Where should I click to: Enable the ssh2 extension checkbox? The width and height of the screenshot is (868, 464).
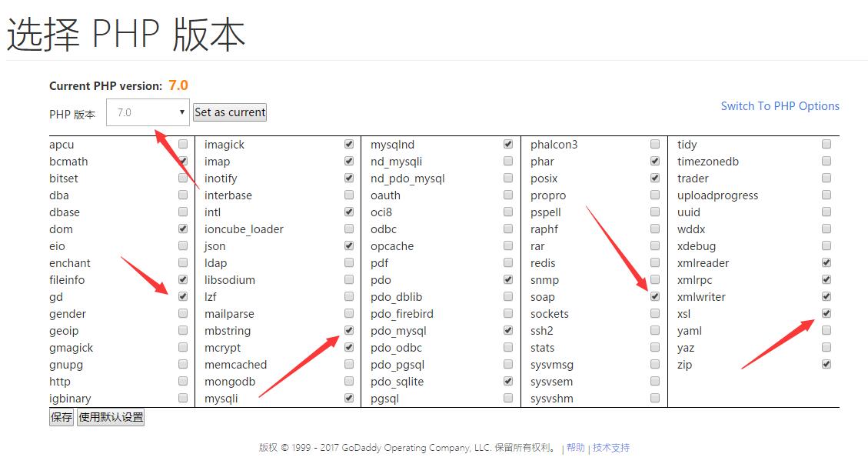[655, 330]
